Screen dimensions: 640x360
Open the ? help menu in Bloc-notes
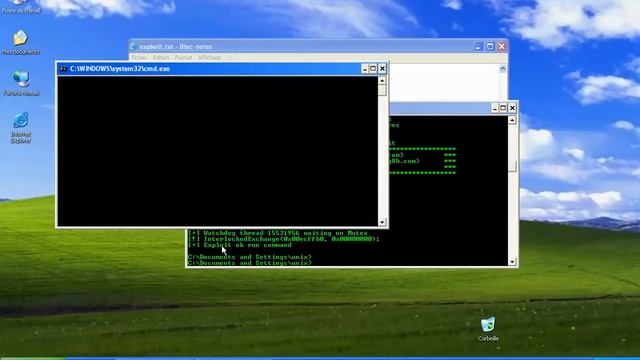tap(230, 58)
